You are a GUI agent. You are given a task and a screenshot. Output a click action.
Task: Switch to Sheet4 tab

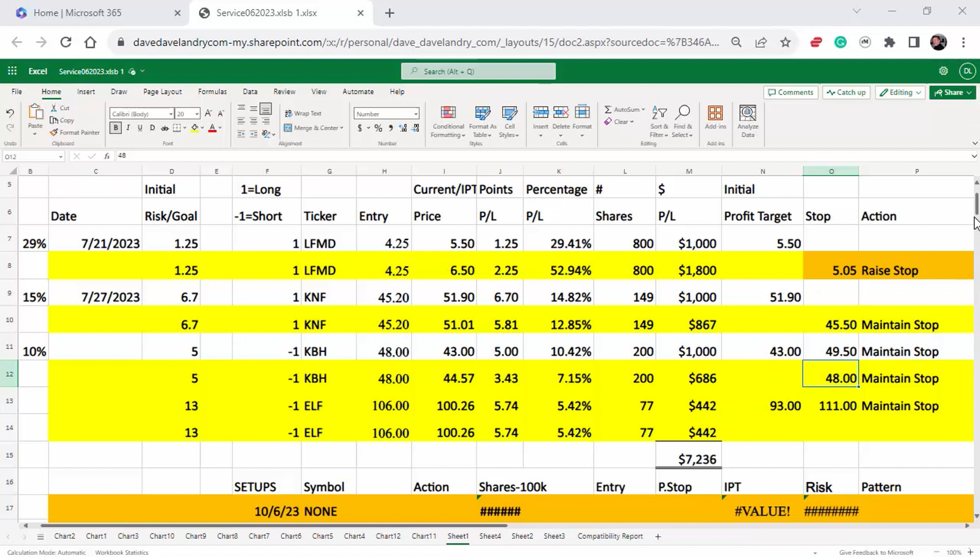coord(490,536)
